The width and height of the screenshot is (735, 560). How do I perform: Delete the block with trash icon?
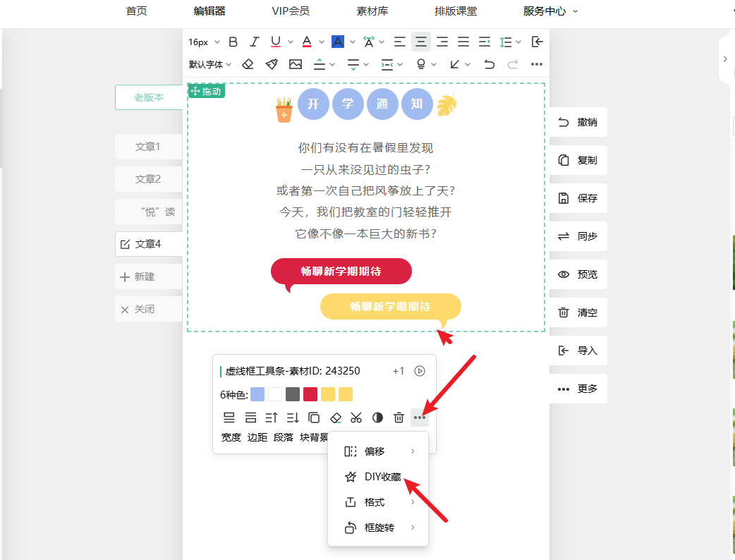(399, 418)
